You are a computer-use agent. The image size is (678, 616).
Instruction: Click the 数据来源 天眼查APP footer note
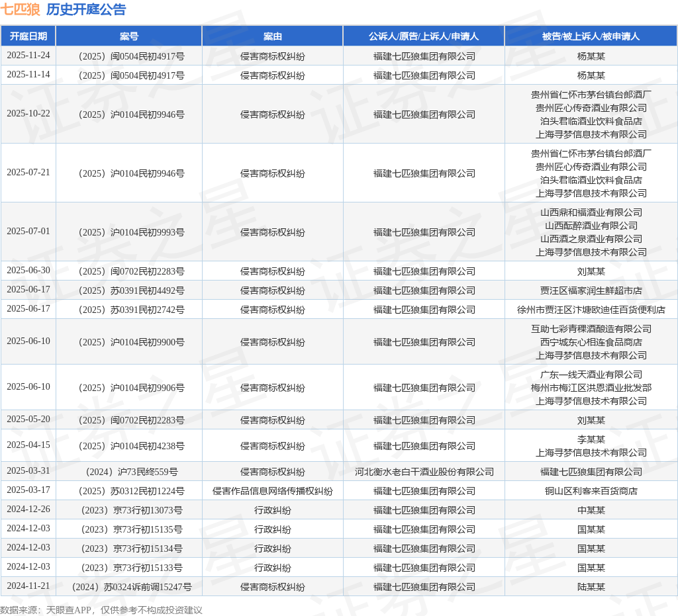coord(101,610)
